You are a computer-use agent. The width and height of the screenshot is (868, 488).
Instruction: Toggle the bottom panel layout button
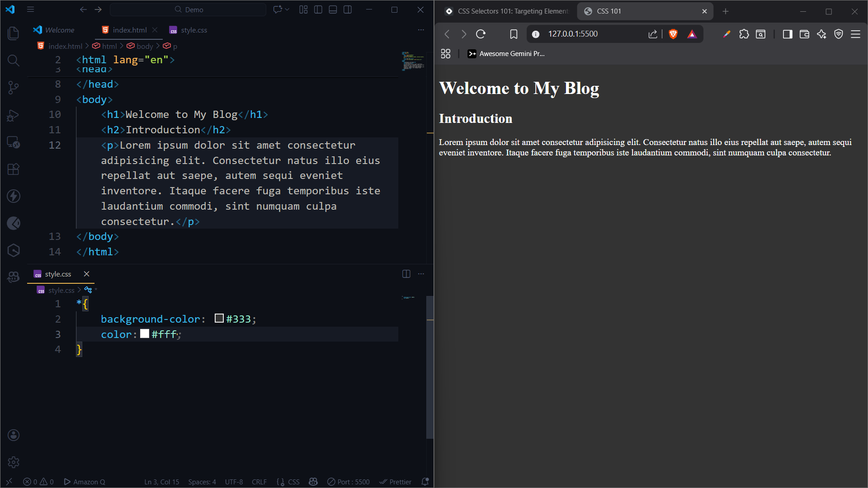[333, 9]
